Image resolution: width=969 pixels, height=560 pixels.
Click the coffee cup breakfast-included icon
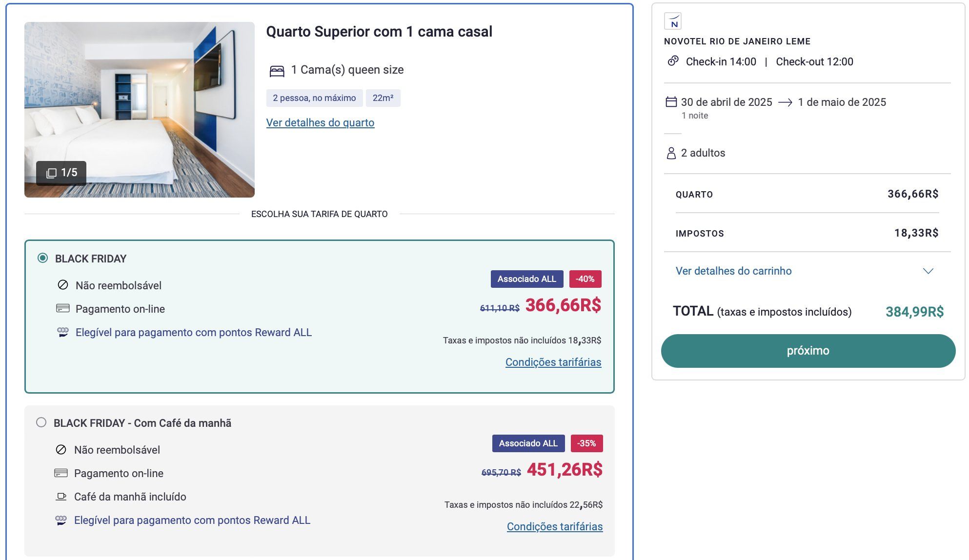coord(61,497)
